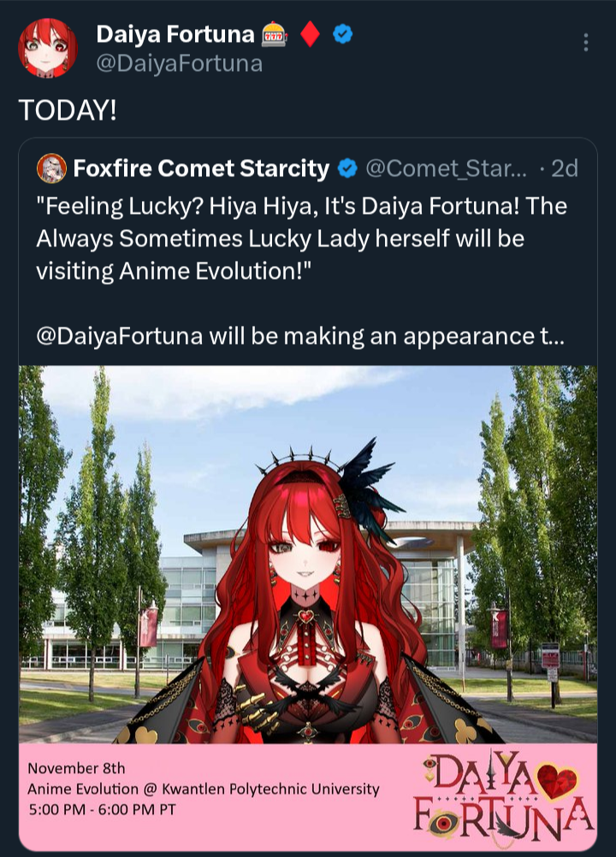Click the red diamond emoji in display name
Viewport: 616px width, 857px height.
[x=310, y=34]
